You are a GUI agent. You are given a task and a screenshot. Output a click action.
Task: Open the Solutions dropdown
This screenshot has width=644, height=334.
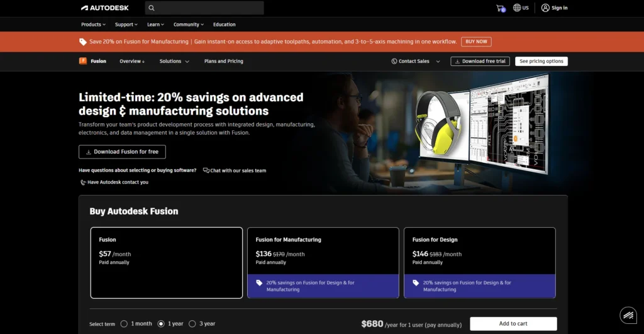tap(174, 61)
